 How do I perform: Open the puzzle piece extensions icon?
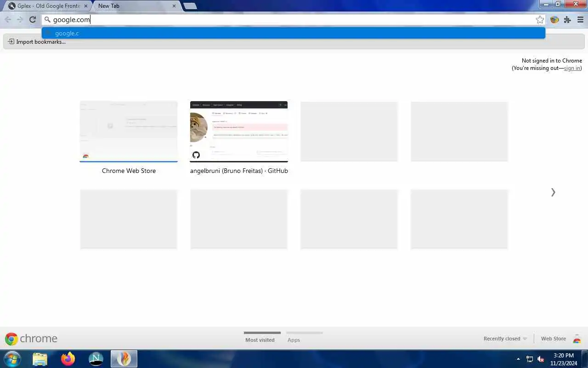[567, 20]
